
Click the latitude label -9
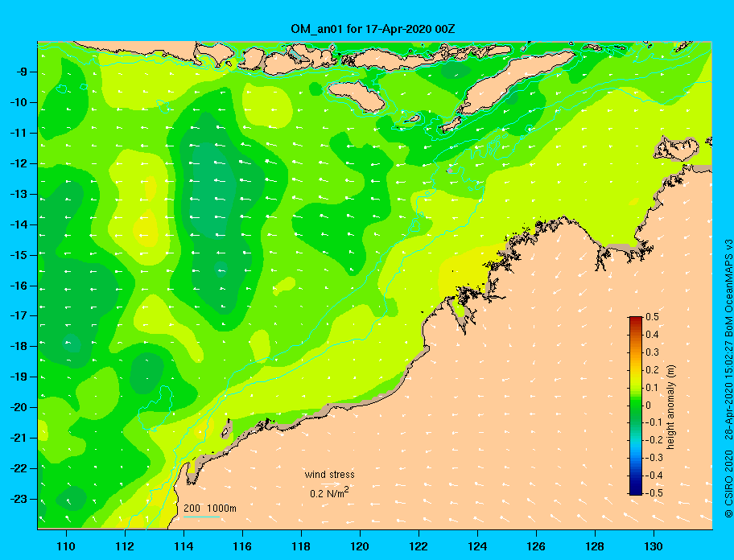click(x=22, y=72)
